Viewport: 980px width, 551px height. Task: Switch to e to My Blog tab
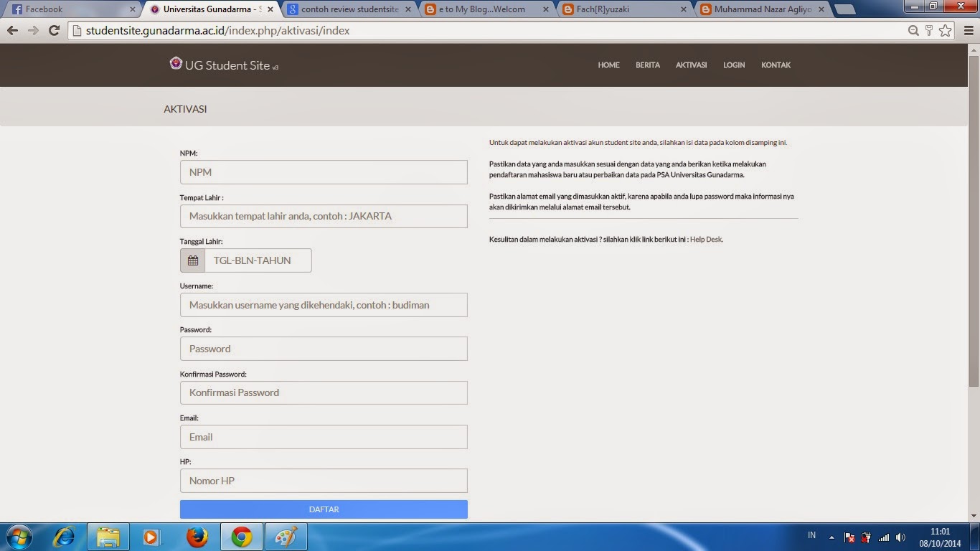pos(486,9)
